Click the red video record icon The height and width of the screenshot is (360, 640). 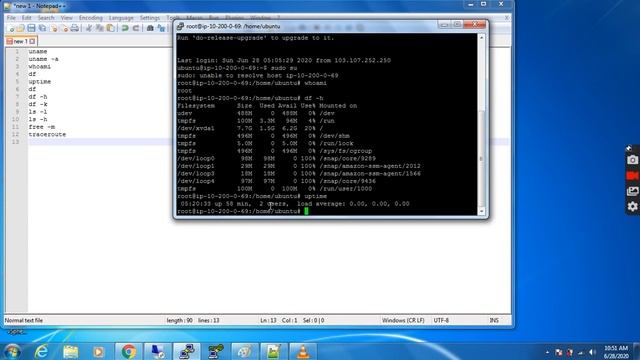point(632,176)
